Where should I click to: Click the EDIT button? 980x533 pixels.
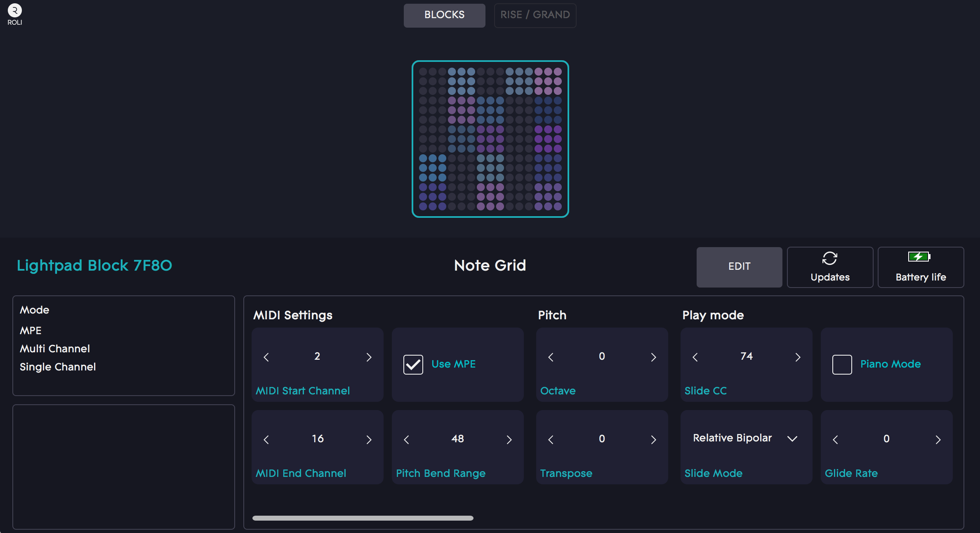click(739, 267)
